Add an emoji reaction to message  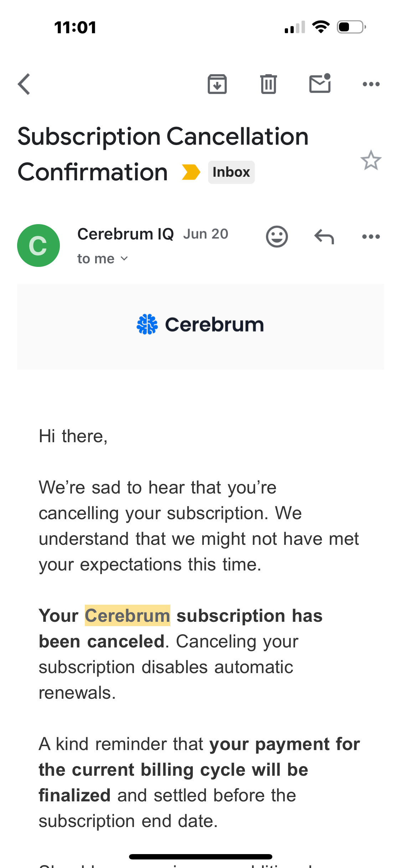[277, 237]
